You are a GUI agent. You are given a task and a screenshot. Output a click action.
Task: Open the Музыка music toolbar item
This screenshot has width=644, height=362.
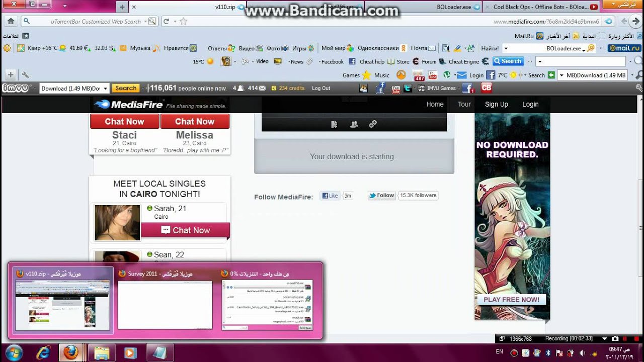pos(145,48)
